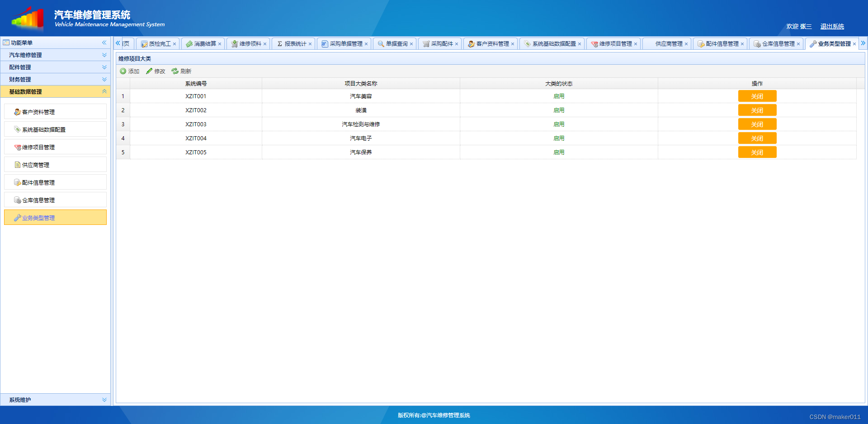Image resolution: width=868 pixels, height=424 pixels.
Task: Click the 客户资料管理 tab icon
Action: (472, 44)
